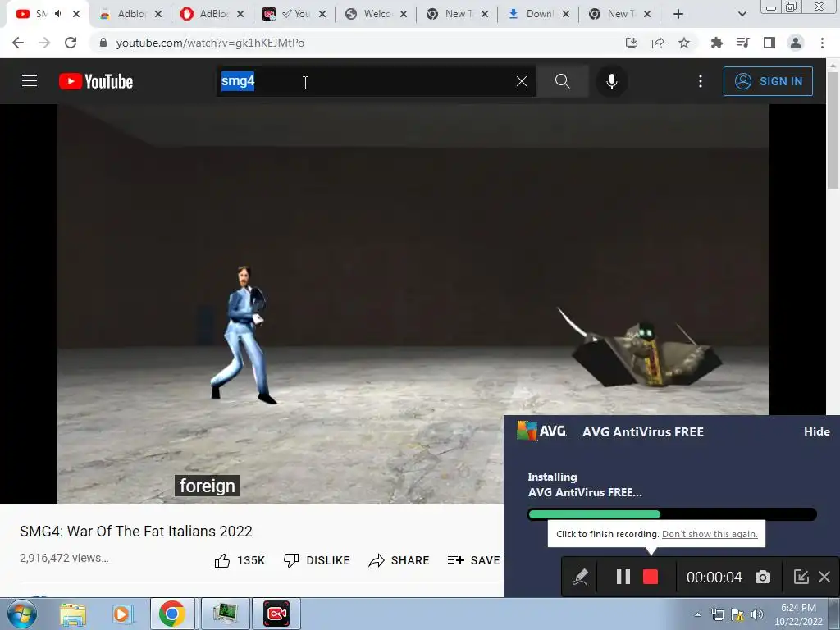Collapse the recorder toolbar icon
Viewport: 840px width, 630px height.
pyautogui.click(x=801, y=577)
